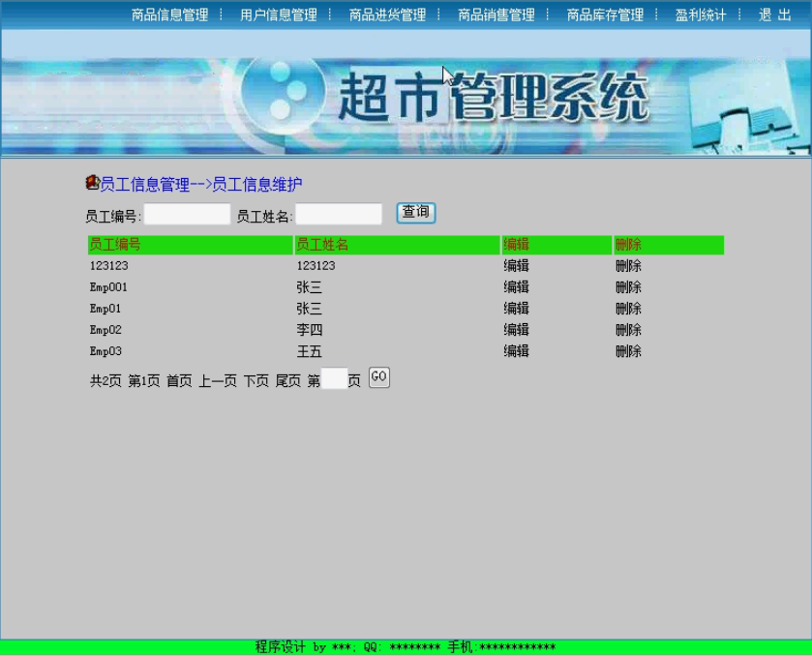
Task: Click the 查询 button
Action: point(416,213)
